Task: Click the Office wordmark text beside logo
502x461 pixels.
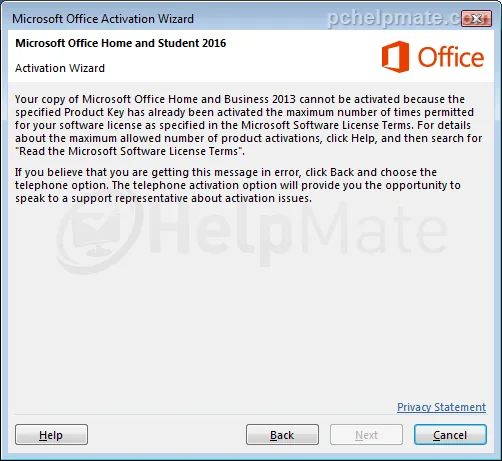Action: pos(451,57)
